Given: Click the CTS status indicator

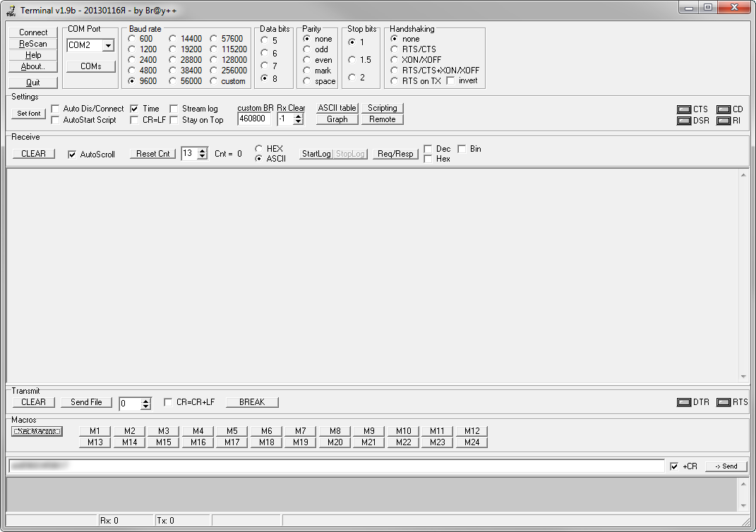Looking at the screenshot, I should [x=684, y=109].
